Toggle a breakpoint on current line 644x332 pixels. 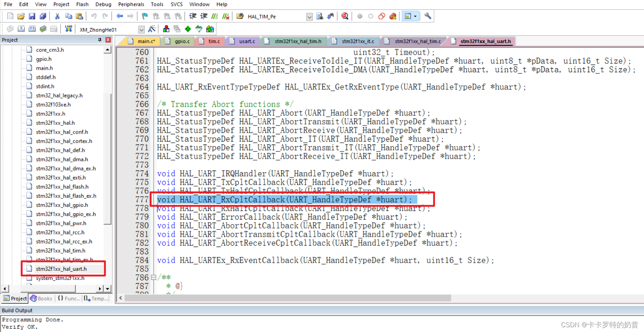(360, 16)
